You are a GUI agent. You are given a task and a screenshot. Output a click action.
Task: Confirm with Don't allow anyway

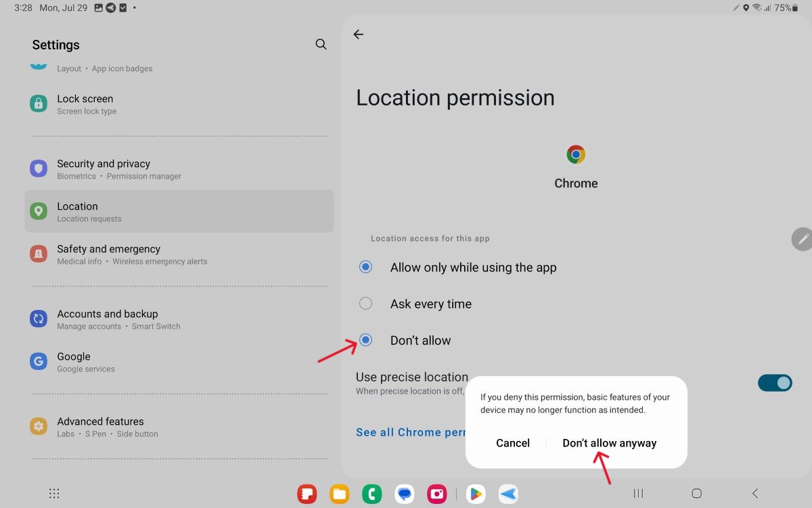pos(609,443)
